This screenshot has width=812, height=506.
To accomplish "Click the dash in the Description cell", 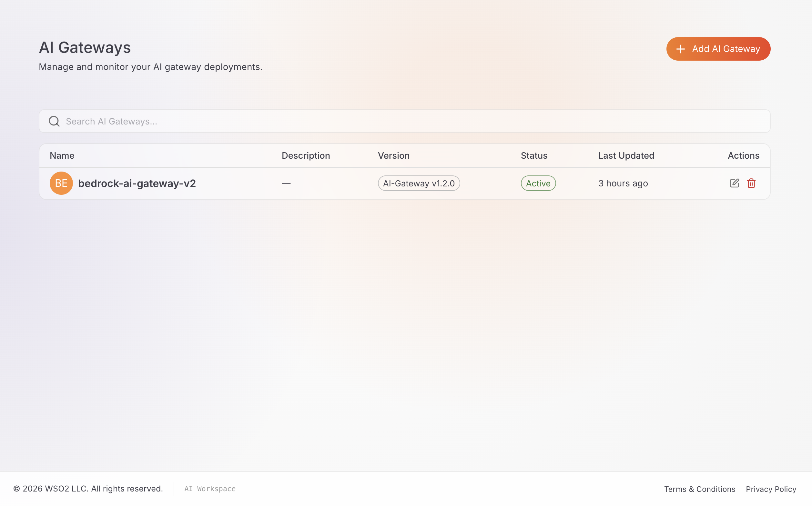I will point(286,184).
